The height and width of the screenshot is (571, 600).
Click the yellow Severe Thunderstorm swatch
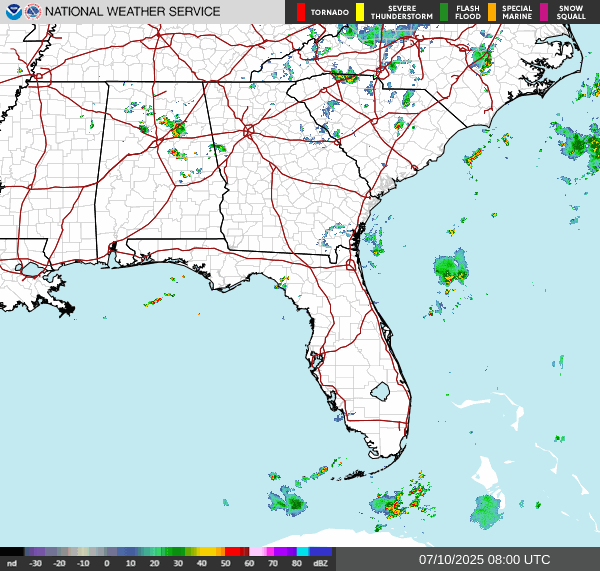pyautogui.click(x=360, y=12)
